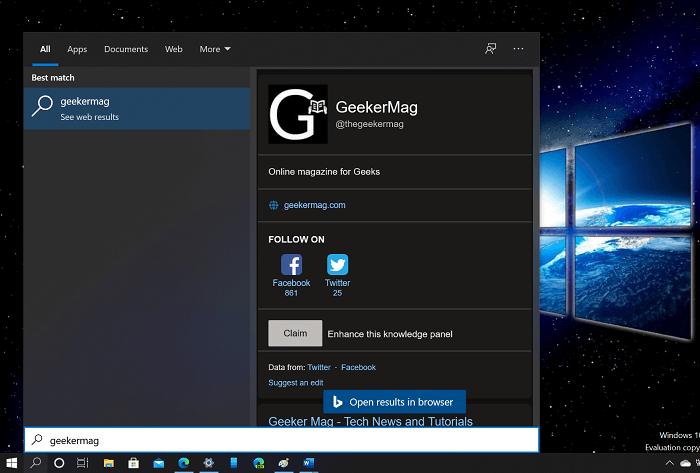Click the Claim button
700x473 pixels.
tap(295, 333)
